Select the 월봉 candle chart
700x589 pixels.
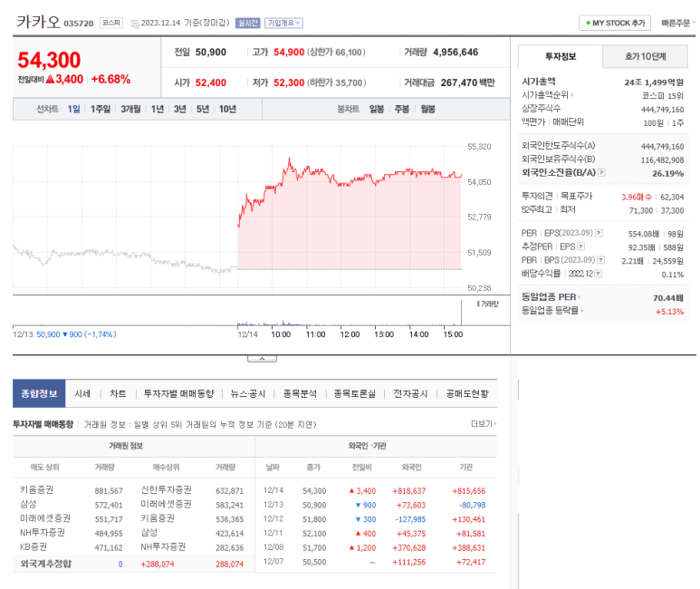tap(427, 109)
